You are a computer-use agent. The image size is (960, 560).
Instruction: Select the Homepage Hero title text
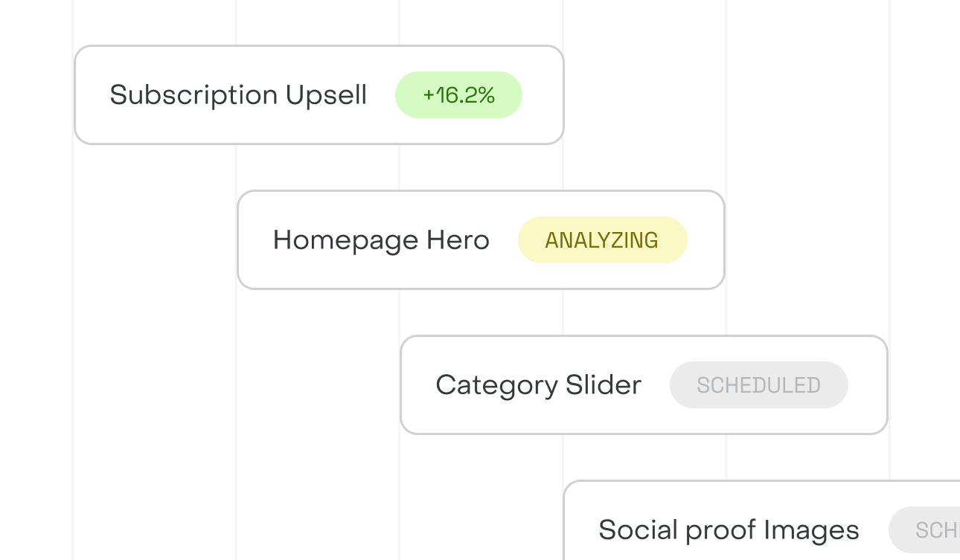pyautogui.click(x=381, y=240)
